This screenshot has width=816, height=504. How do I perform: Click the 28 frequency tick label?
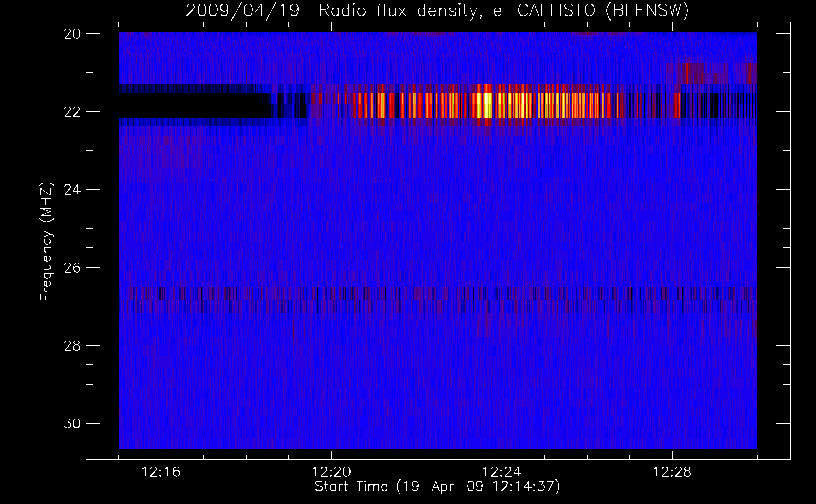[72, 346]
